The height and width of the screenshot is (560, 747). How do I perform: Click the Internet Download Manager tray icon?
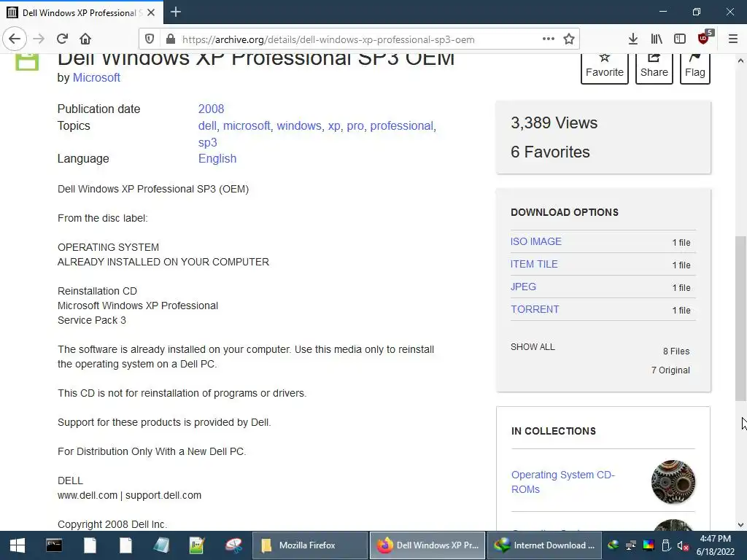[613, 545]
